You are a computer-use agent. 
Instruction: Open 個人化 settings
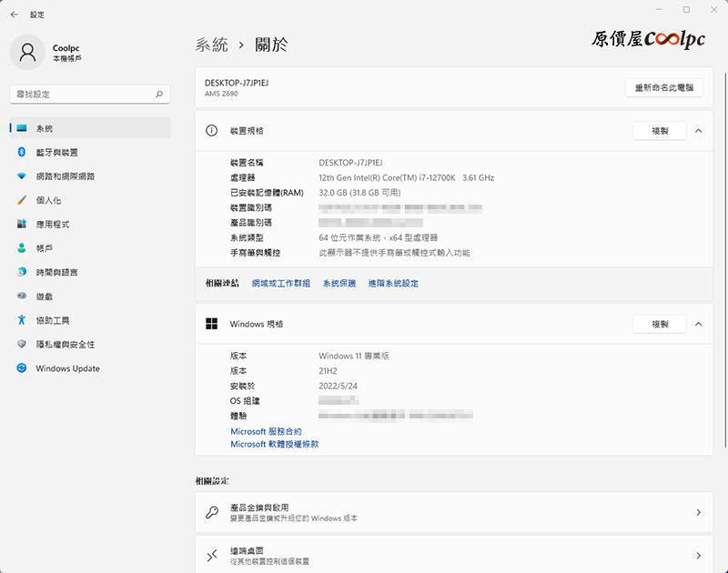click(90, 200)
